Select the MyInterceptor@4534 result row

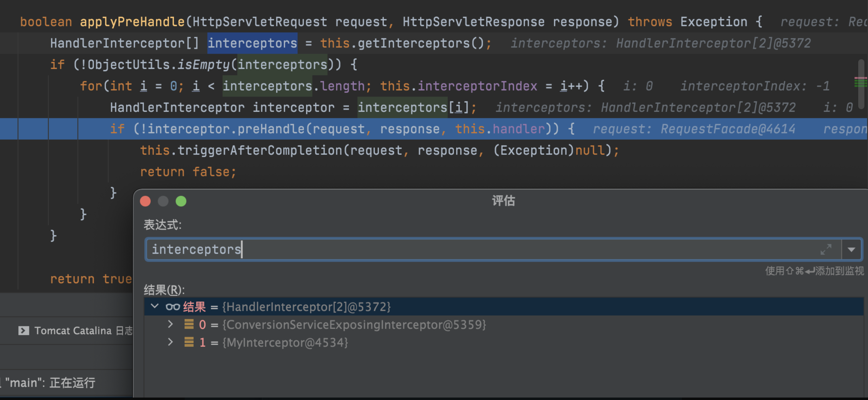coord(285,342)
